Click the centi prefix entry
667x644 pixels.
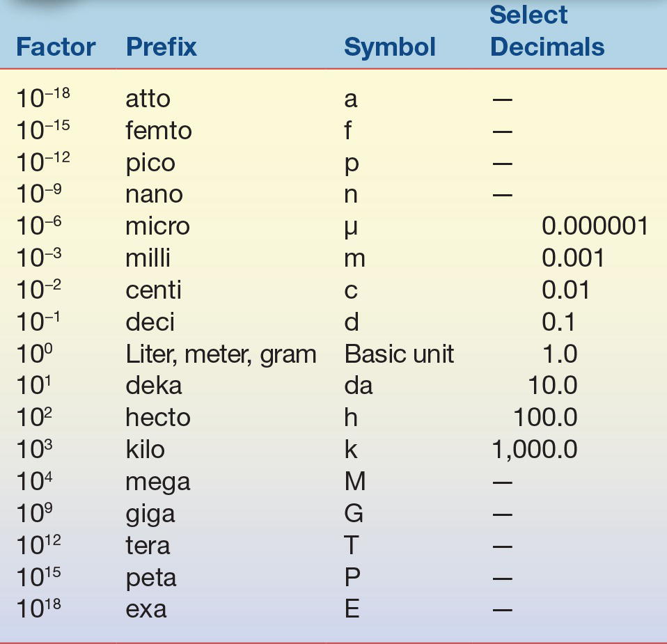153,290
